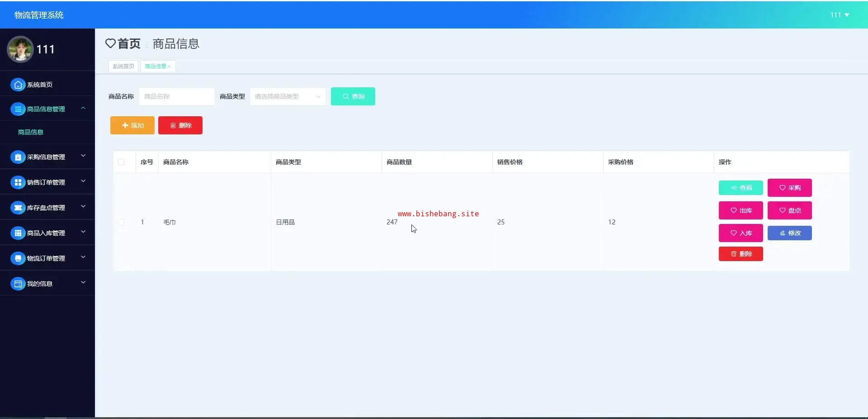Click the 销售订单管理 grid icon
Image resolution: width=868 pixels, height=419 pixels.
point(18,182)
